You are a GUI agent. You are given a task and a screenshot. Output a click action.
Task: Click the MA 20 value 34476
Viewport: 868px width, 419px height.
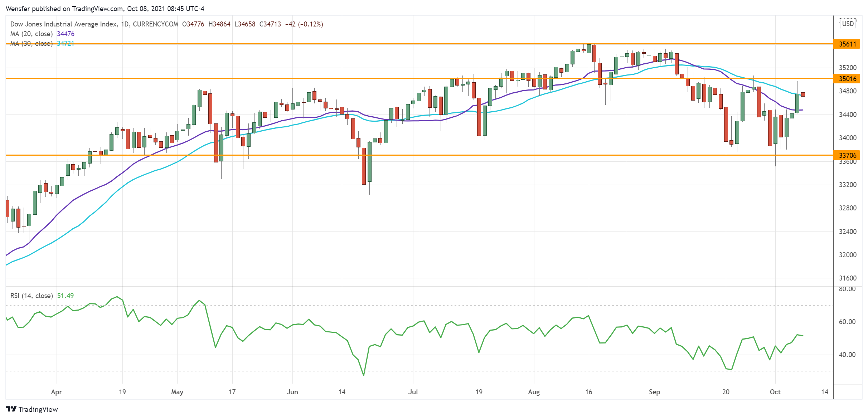pos(66,34)
